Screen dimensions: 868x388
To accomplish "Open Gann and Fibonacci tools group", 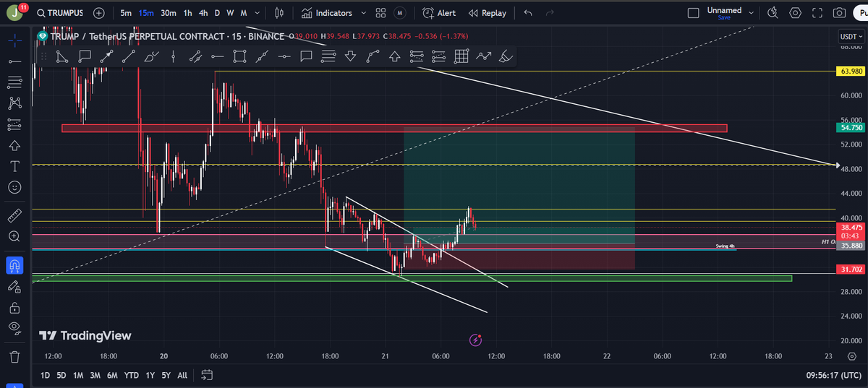I will pyautogui.click(x=15, y=82).
